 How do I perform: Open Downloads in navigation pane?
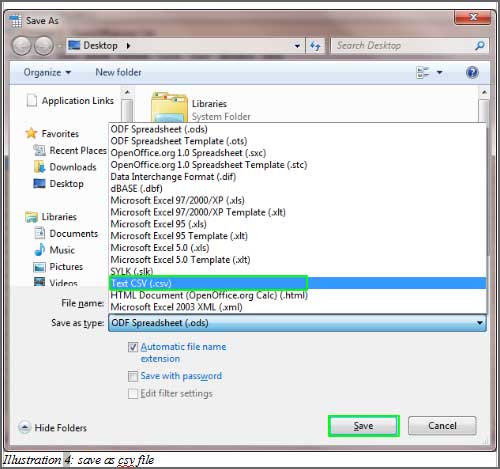(73, 167)
